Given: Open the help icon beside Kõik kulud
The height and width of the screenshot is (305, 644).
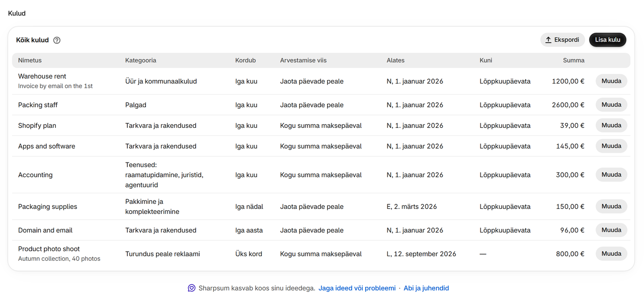Looking at the screenshot, I should tap(57, 40).
